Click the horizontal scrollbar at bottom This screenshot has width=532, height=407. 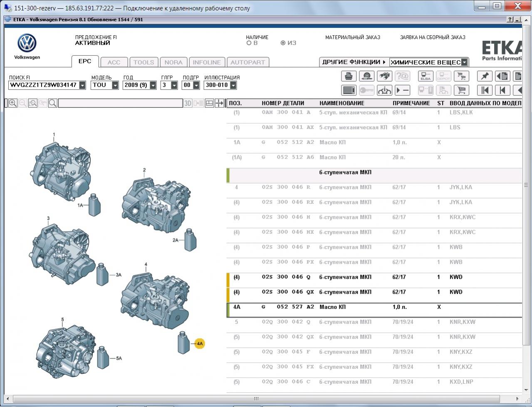click(256, 399)
